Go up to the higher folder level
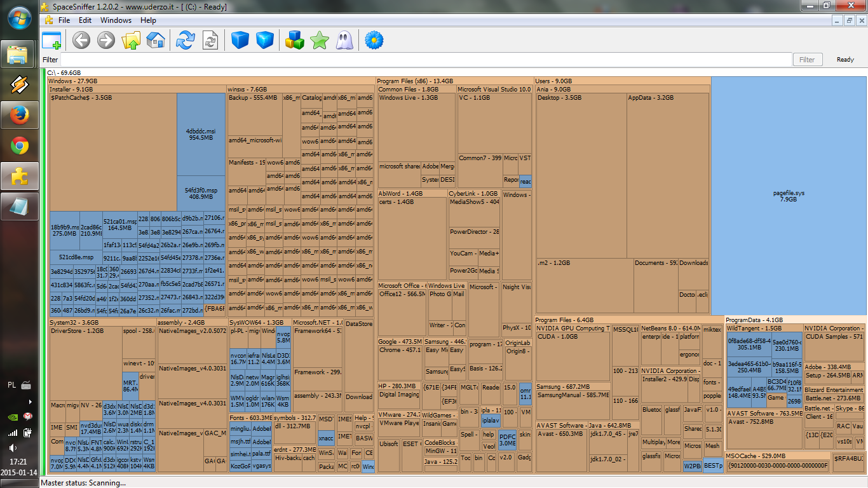Screen dimensions: 868x488 131,41
